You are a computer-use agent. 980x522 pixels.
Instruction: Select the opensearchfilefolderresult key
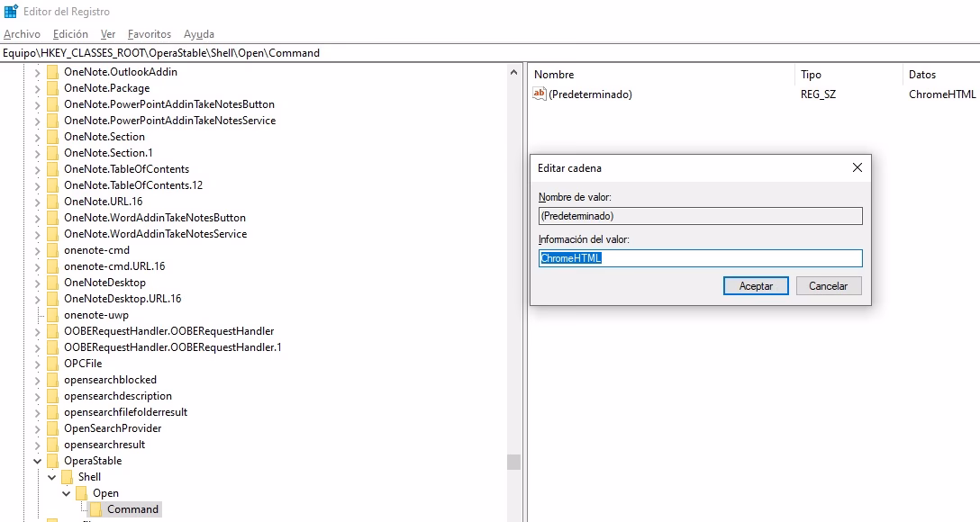[x=125, y=412]
